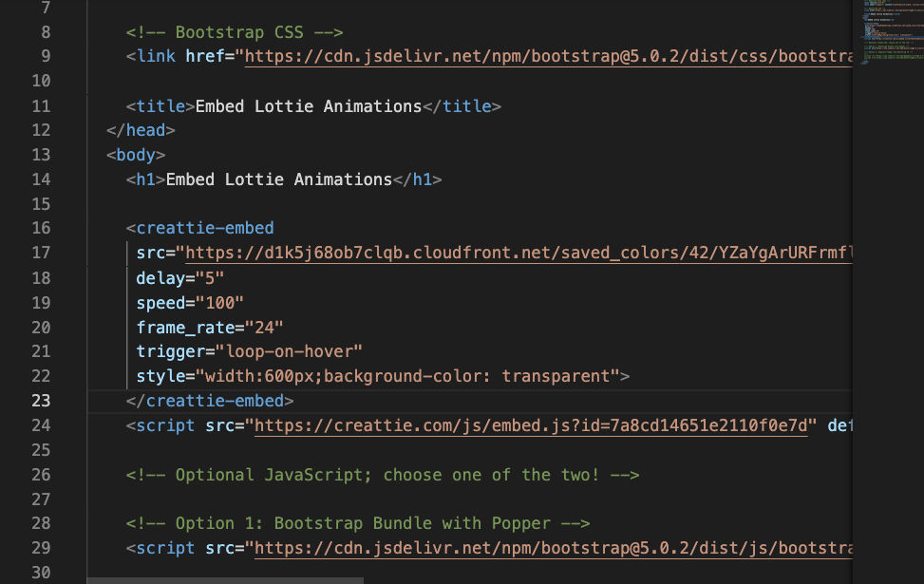Screen dimensions: 924x584
Task: Click the h1 heading on line 14
Action: 278,179
